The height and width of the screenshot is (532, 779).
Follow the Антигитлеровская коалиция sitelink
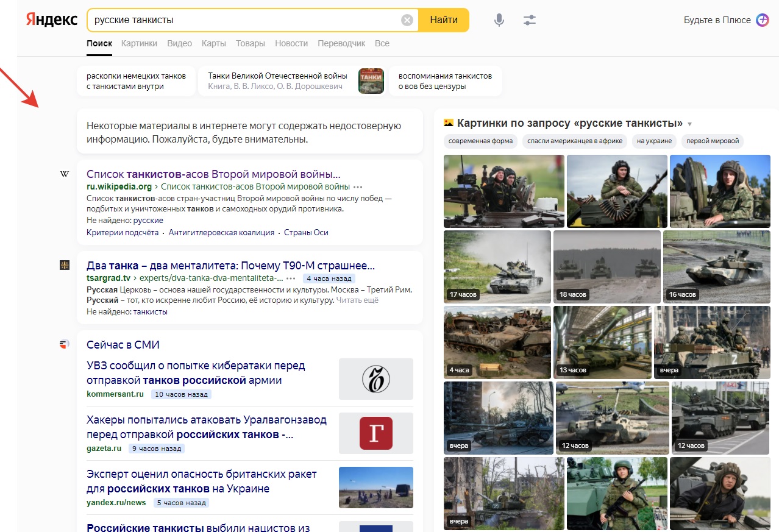[222, 232]
